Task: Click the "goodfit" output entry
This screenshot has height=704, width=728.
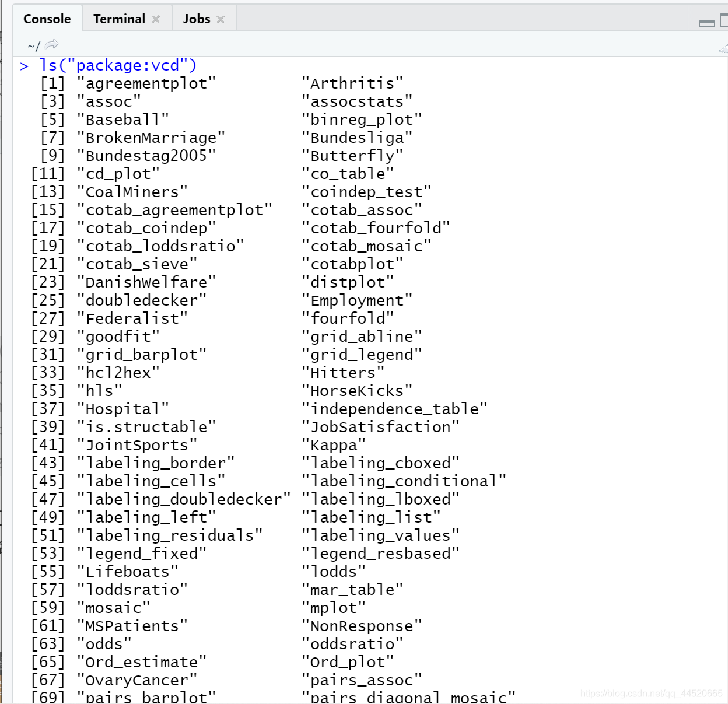Action: tap(118, 337)
